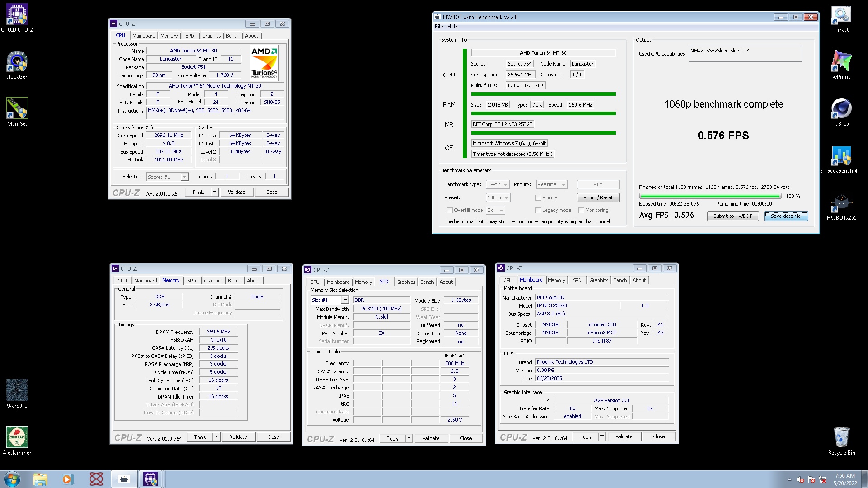
Task: Click Abort / Reset button
Action: tap(598, 197)
